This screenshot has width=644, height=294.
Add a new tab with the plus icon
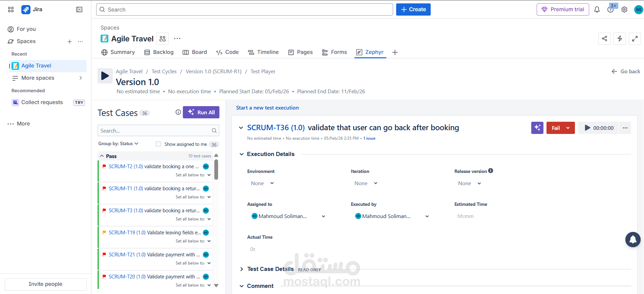(x=395, y=52)
